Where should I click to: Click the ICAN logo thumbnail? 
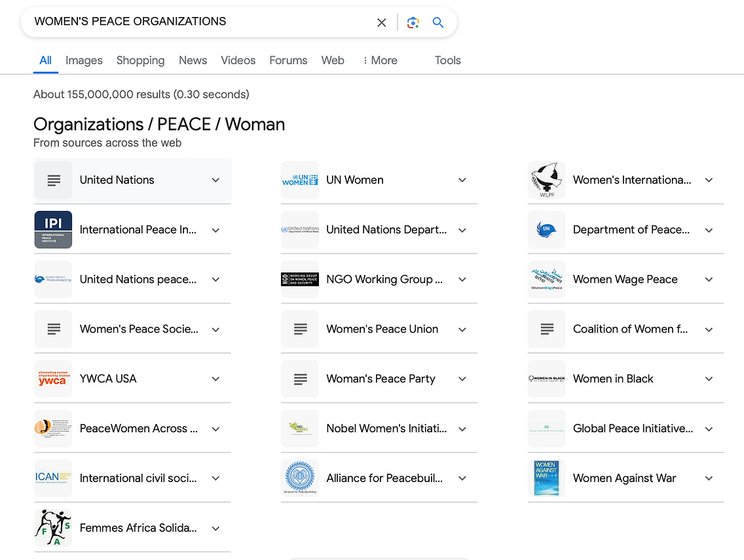click(x=53, y=478)
